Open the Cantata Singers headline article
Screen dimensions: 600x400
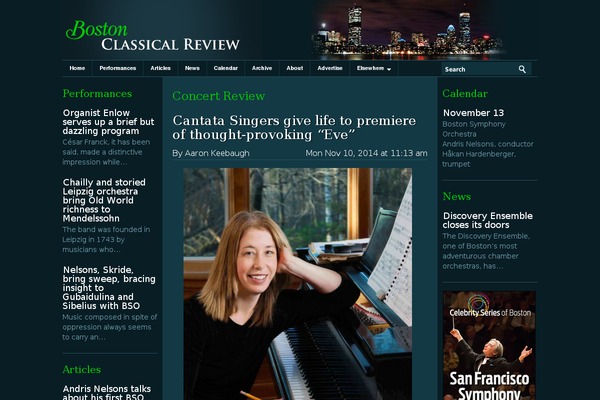pyautogui.click(x=294, y=127)
